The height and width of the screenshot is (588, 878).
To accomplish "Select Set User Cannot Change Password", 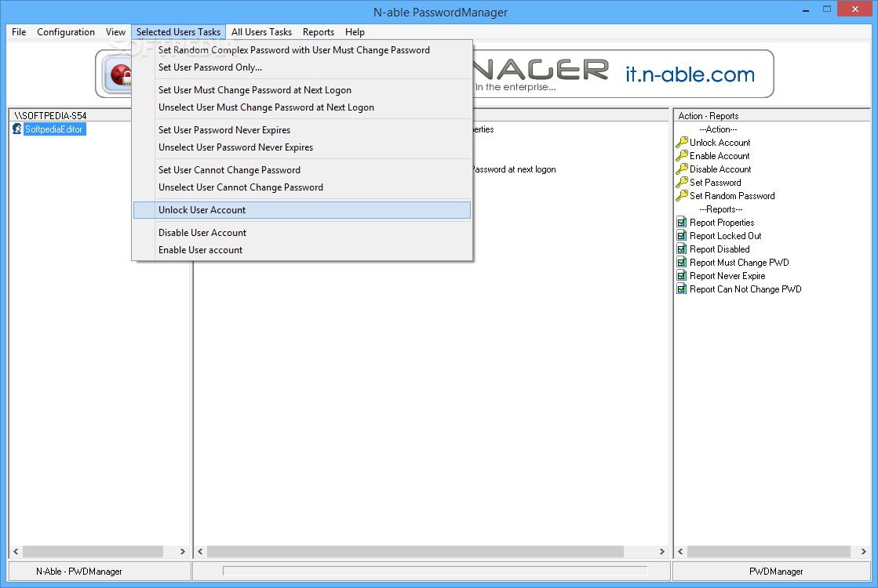I will click(x=302, y=170).
